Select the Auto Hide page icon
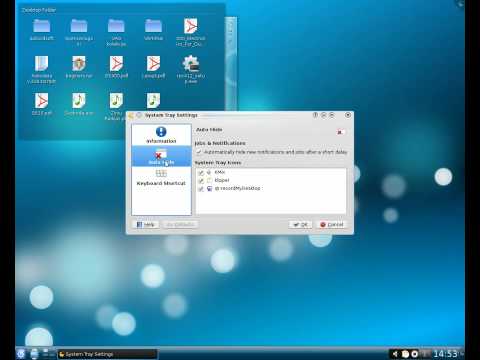The height and width of the screenshot is (360, 480). click(161, 154)
